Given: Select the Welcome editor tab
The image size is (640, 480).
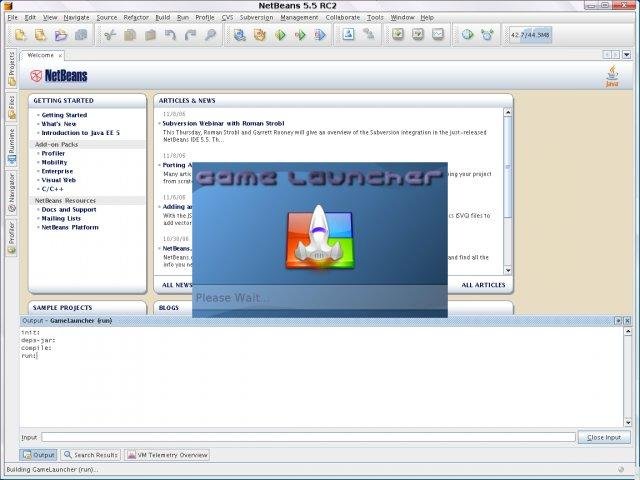Looking at the screenshot, I should pos(40,55).
